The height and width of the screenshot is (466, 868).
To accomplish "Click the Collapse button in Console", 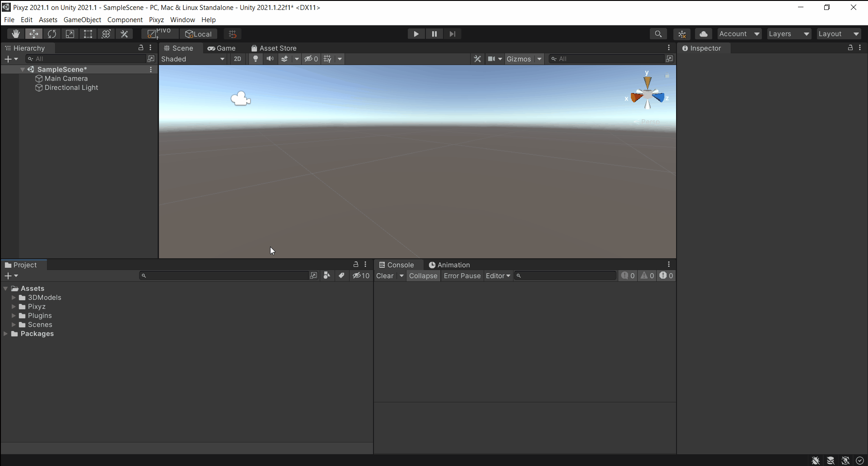I will pyautogui.click(x=423, y=276).
